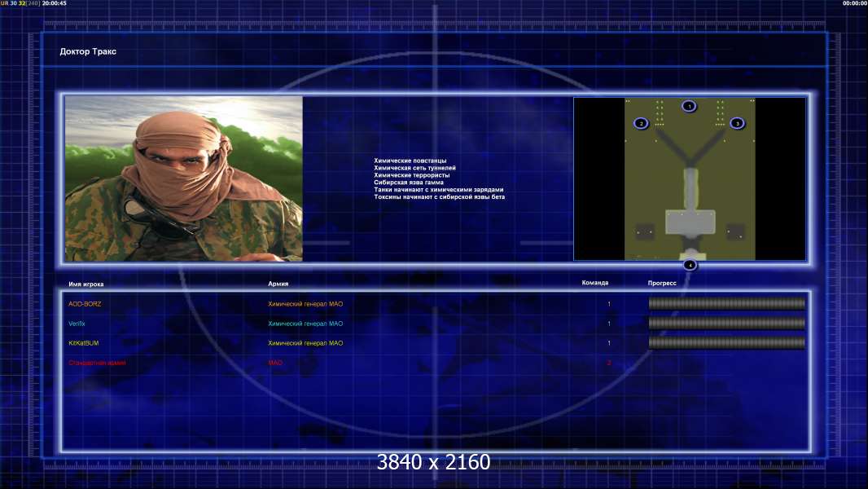Click AOD-BORZ army 'Химический генерал МАО'

pos(305,304)
